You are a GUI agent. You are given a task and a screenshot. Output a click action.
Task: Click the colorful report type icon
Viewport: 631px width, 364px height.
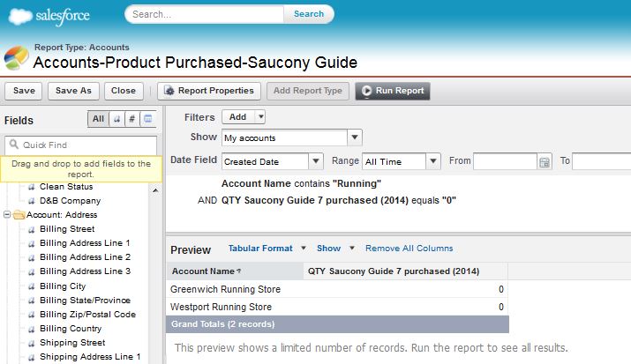pos(17,57)
